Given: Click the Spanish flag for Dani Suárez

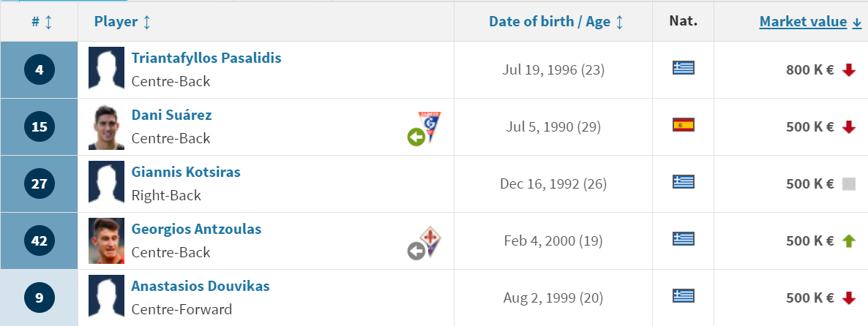Looking at the screenshot, I should pos(683,125).
